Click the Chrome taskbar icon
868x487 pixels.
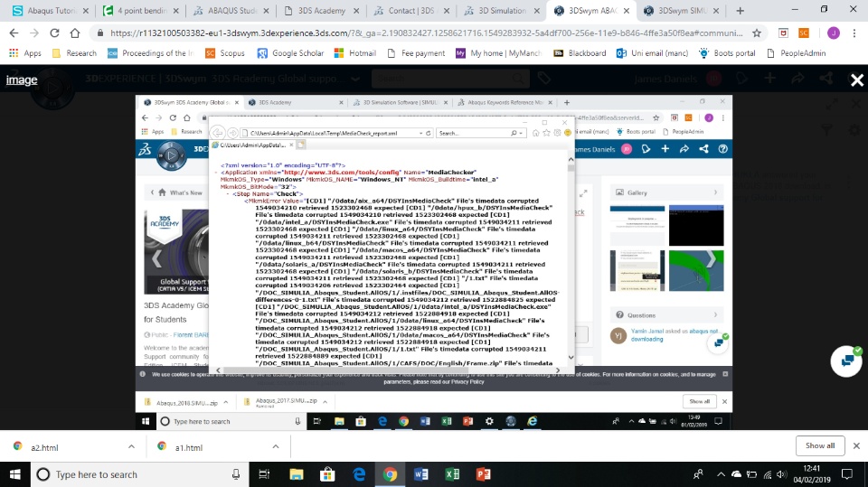390,474
